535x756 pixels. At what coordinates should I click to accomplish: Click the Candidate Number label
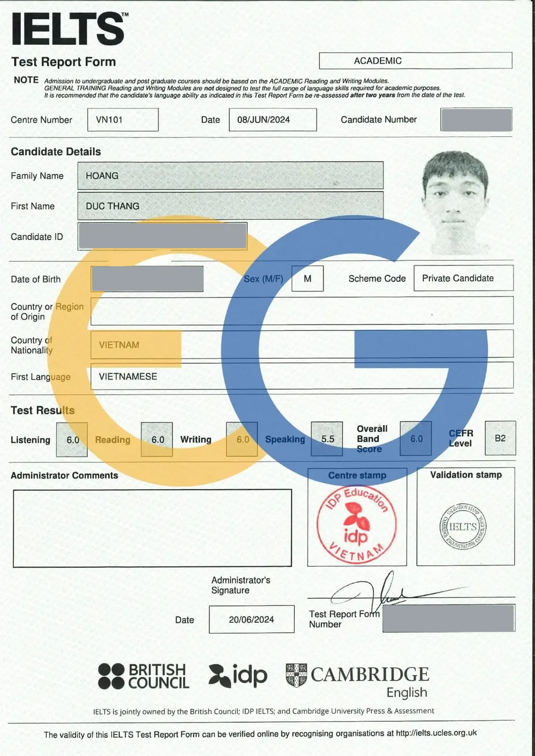click(x=379, y=119)
